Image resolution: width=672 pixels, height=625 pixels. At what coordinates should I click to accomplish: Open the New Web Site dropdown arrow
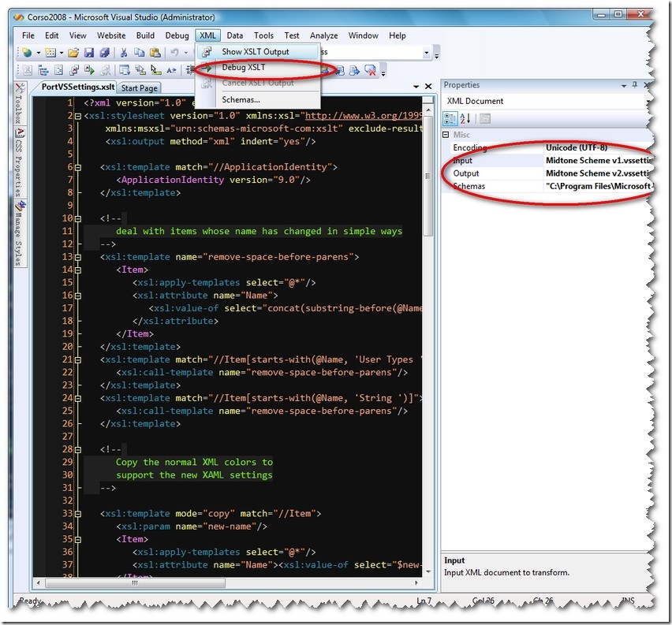38,53
